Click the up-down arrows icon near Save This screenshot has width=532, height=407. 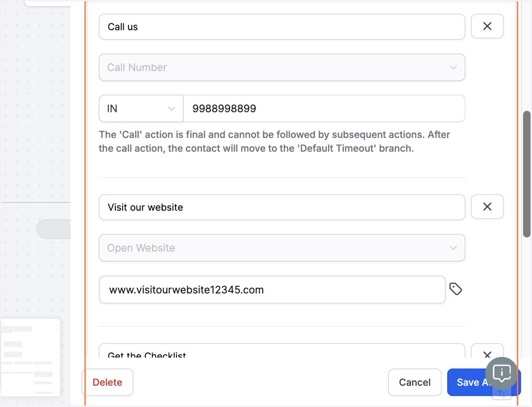point(502,393)
